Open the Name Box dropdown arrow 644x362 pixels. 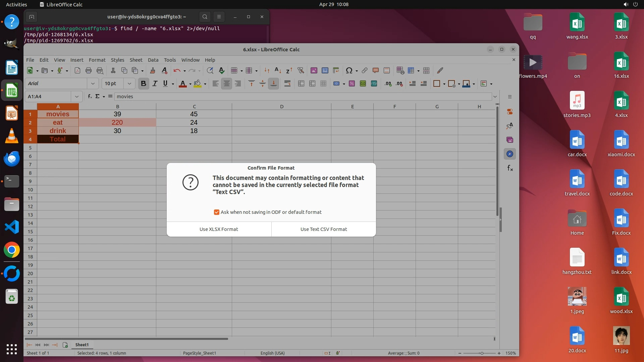click(77, 97)
